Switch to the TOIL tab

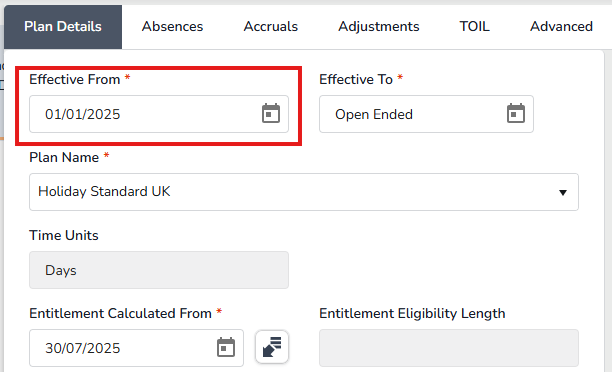pyautogui.click(x=474, y=27)
